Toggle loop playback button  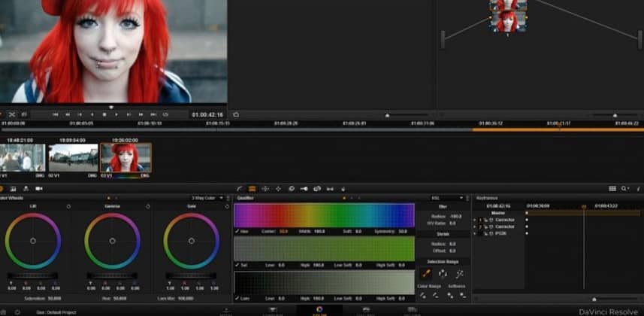coord(165,114)
